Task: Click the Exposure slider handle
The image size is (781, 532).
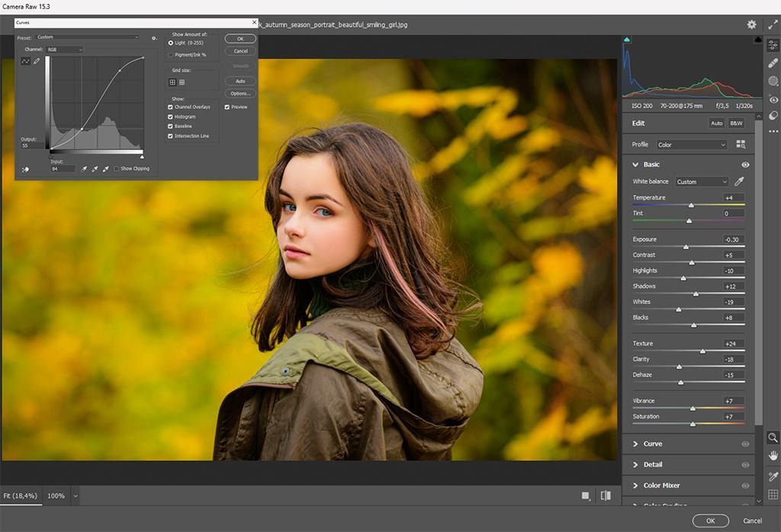Action: point(686,247)
